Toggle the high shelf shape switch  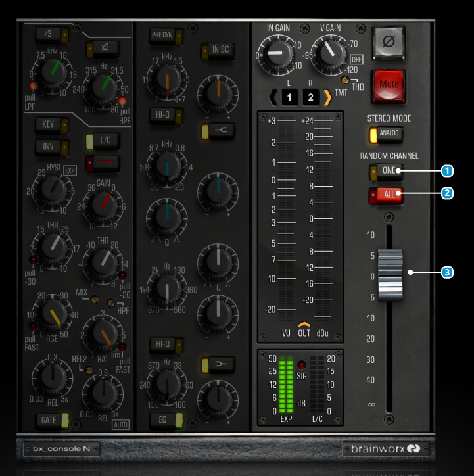click(x=218, y=131)
